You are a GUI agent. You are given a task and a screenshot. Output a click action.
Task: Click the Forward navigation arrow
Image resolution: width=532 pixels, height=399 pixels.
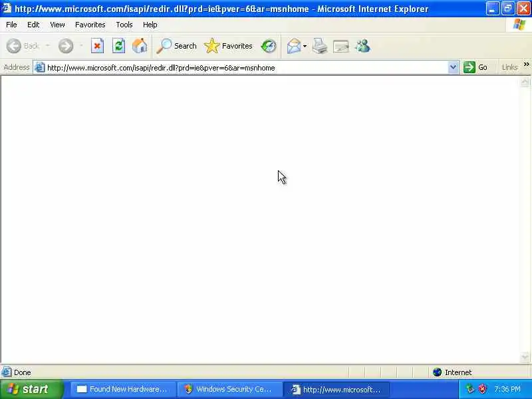click(x=66, y=46)
